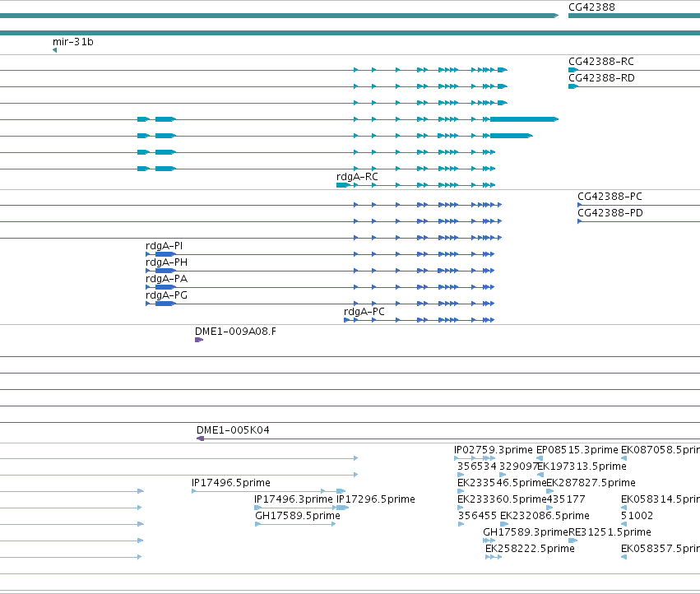Click the rdgA-PG label

click(166, 295)
